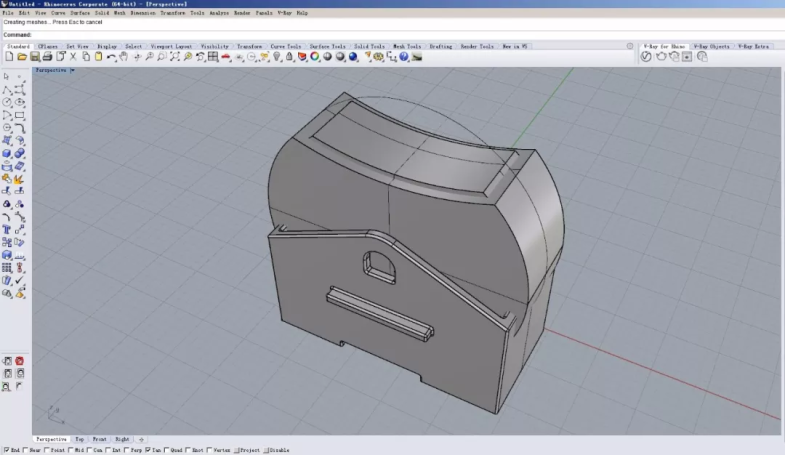785x455 pixels.
Task: Click the Open file folder icon
Action: [22, 57]
